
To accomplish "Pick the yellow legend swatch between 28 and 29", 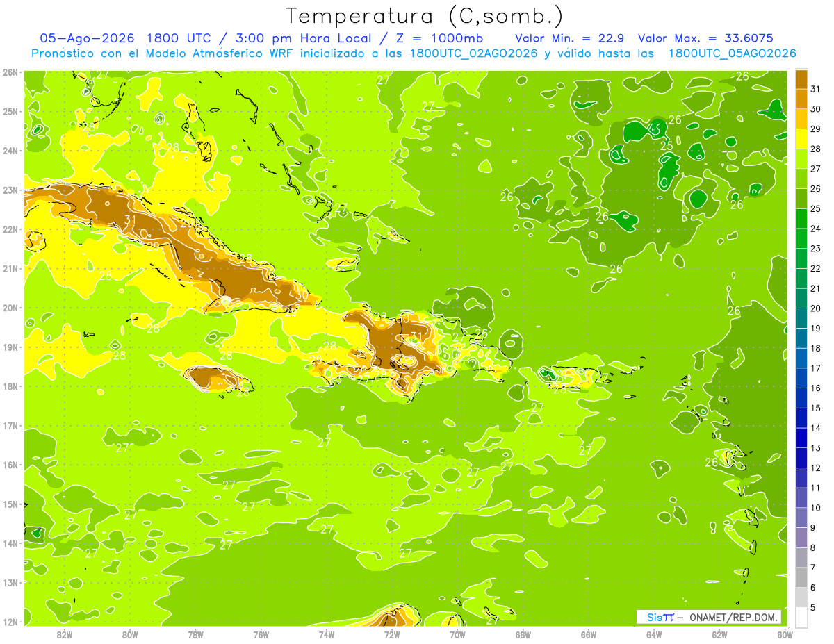I will pyautogui.click(x=801, y=139).
